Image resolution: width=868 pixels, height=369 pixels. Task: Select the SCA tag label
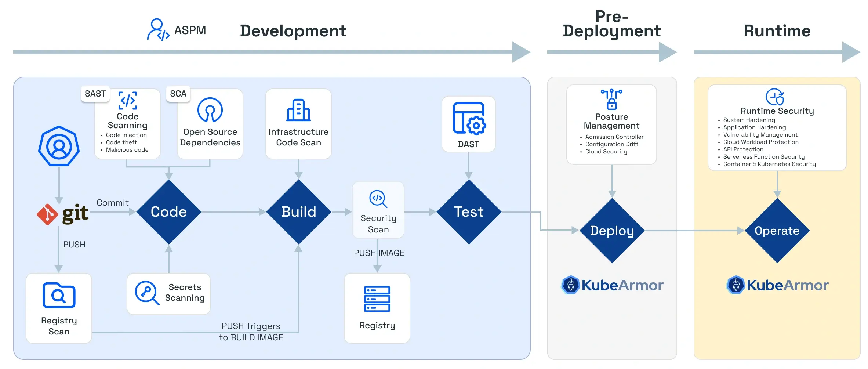(x=178, y=94)
